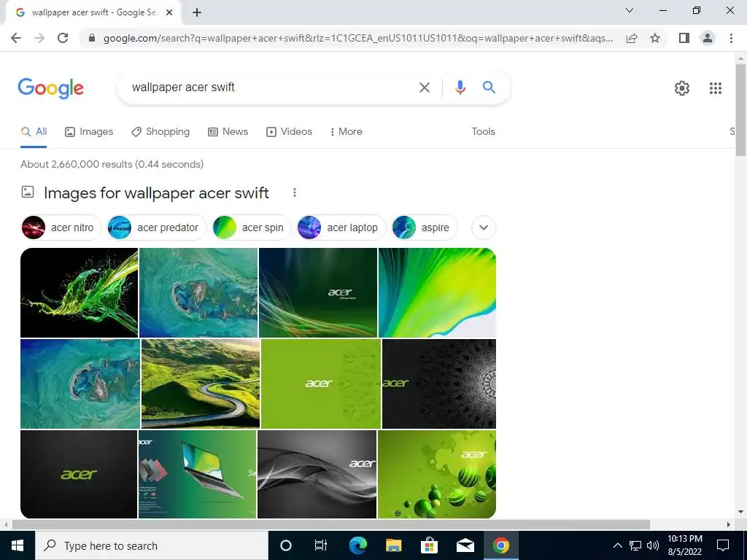Open Google quick settings gear
This screenshot has height=560, width=747.
coord(682,88)
